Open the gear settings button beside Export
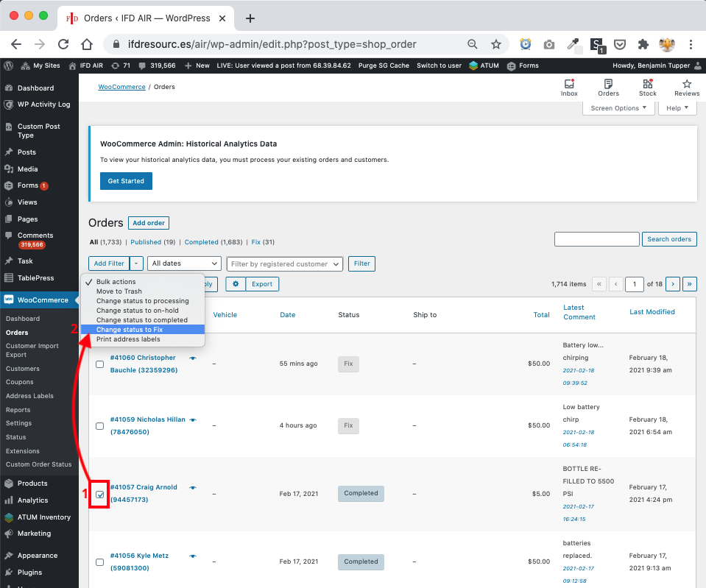This screenshot has width=706, height=588. pos(236,284)
